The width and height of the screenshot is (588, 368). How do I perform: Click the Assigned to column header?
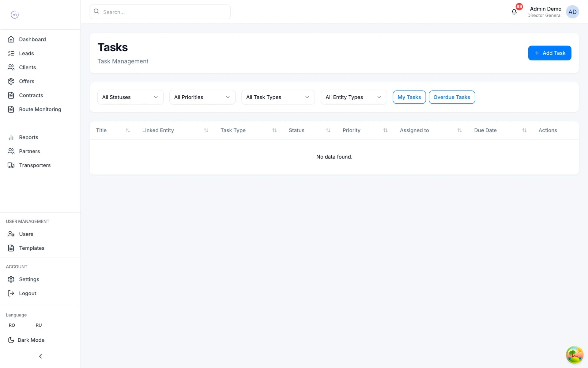click(414, 130)
